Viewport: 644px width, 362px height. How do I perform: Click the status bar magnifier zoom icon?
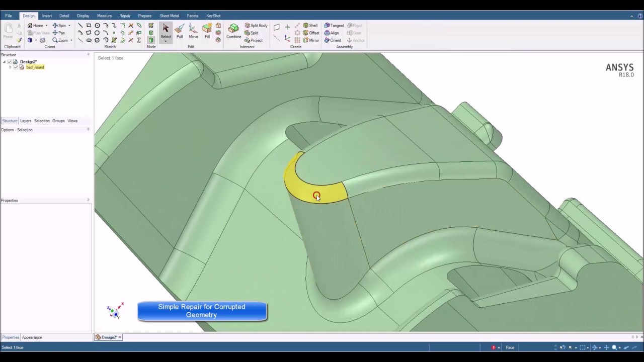point(614,347)
